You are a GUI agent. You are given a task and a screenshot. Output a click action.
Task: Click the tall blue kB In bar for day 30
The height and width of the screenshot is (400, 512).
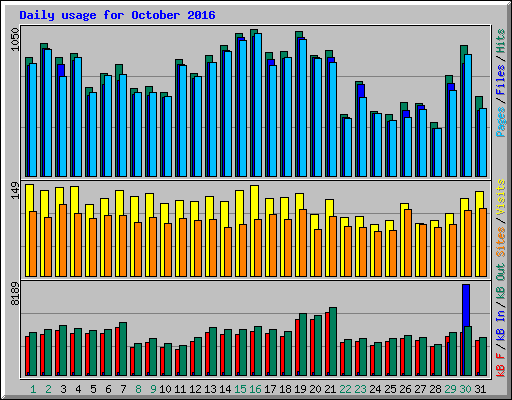click(x=466, y=305)
